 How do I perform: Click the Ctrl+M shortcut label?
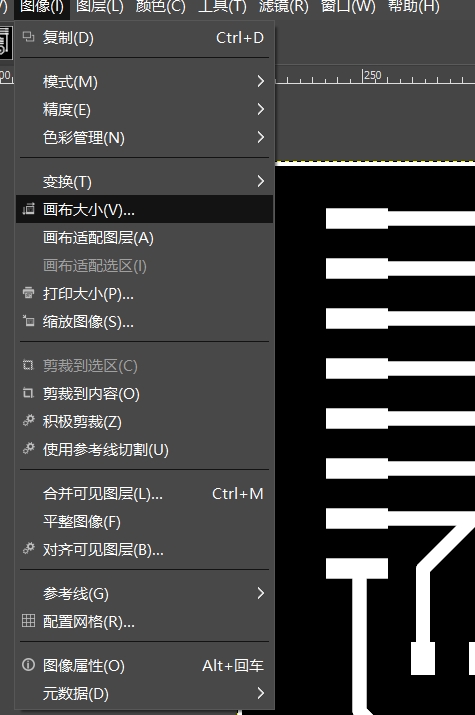pyautogui.click(x=238, y=493)
